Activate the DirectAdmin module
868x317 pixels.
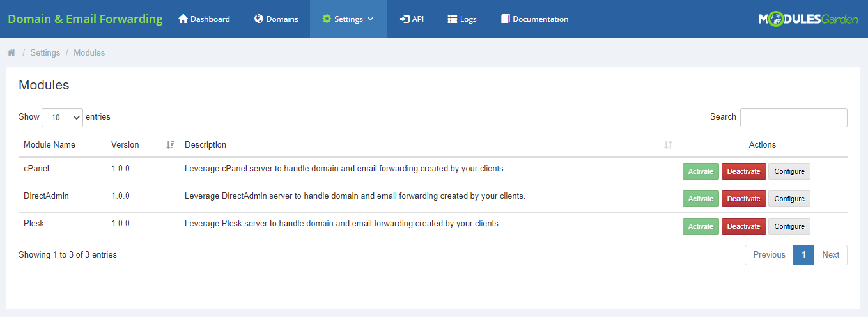point(701,199)
